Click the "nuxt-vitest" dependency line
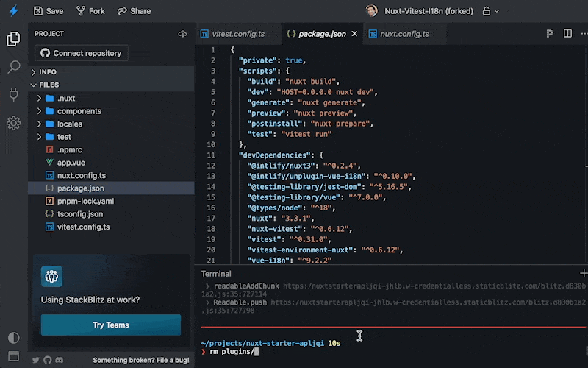Viewport: 588px width, 368px height. pos(300,229)
